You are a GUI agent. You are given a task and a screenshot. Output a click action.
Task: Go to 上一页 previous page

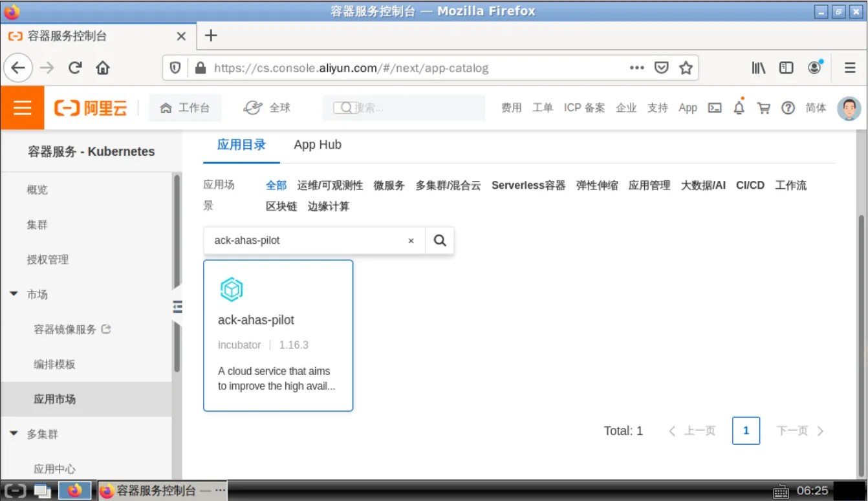tap(692, 431)
